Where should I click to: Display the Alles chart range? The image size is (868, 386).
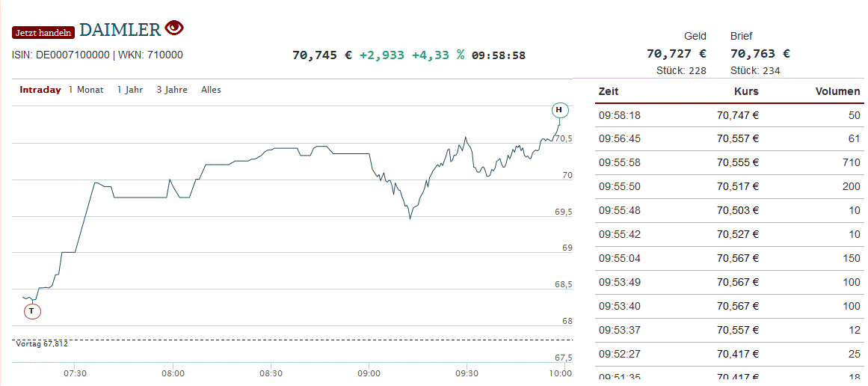(211, 90)
